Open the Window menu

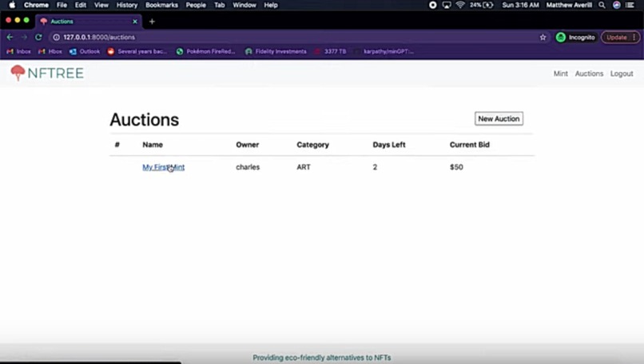[244, 5]
